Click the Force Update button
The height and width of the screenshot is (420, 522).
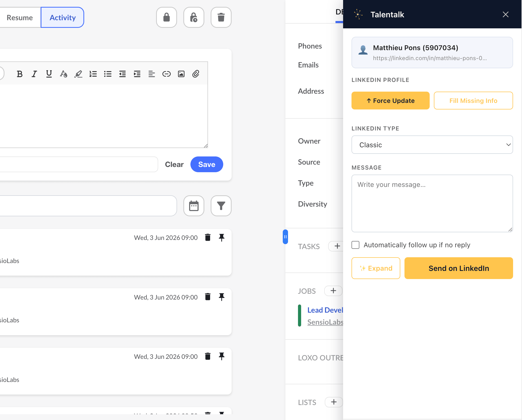click(x=391, y=101)
